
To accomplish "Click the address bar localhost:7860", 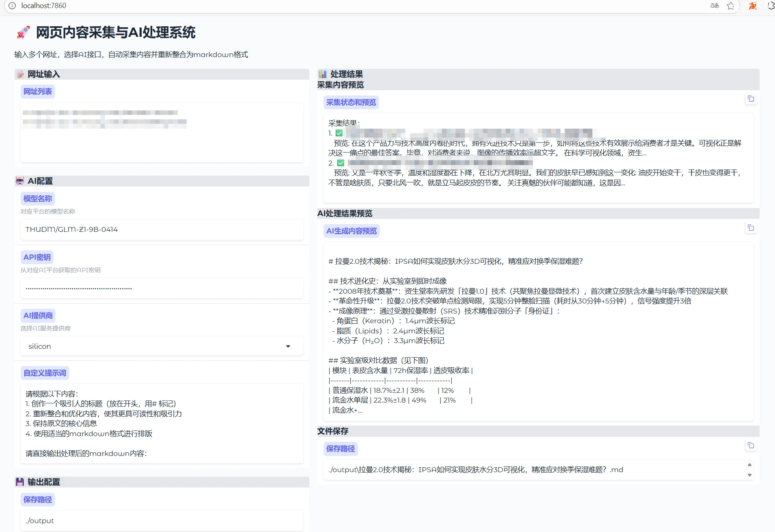I will pos(44,6).
